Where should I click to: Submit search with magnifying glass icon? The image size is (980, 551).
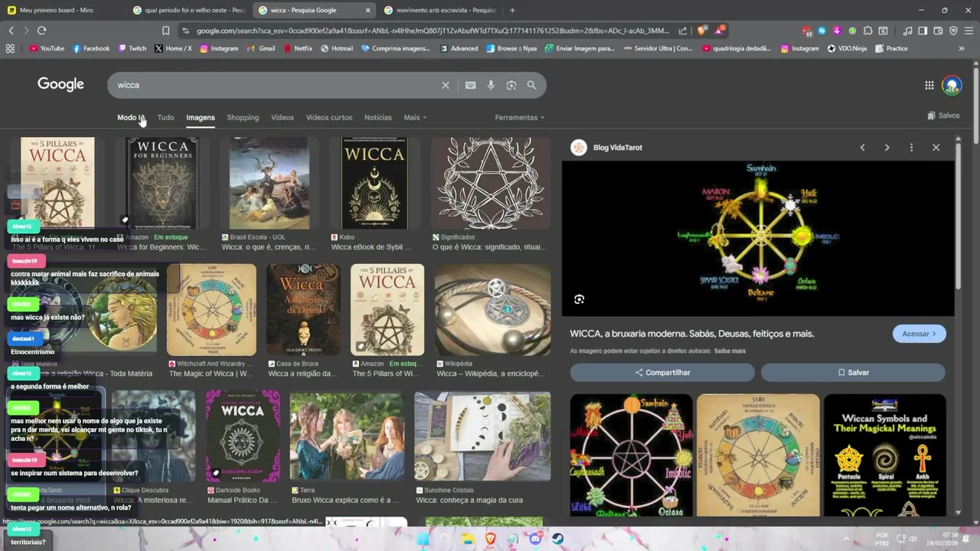coord(531,85)
